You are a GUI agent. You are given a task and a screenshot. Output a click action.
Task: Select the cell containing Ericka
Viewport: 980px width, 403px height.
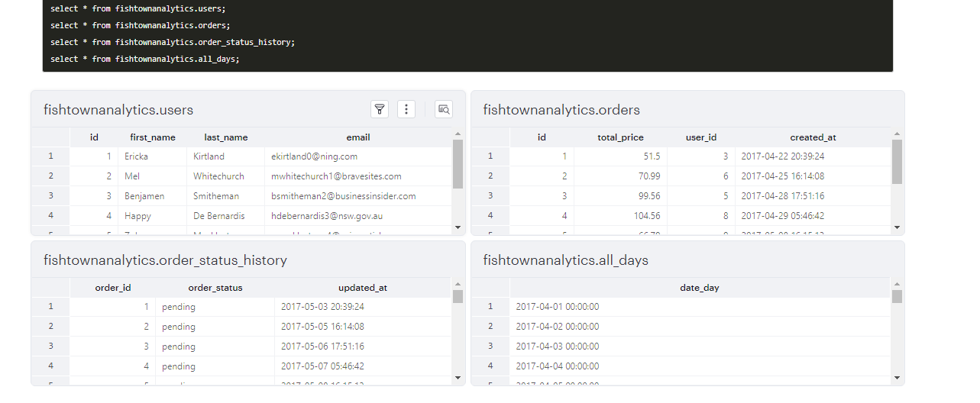(153, 156)
